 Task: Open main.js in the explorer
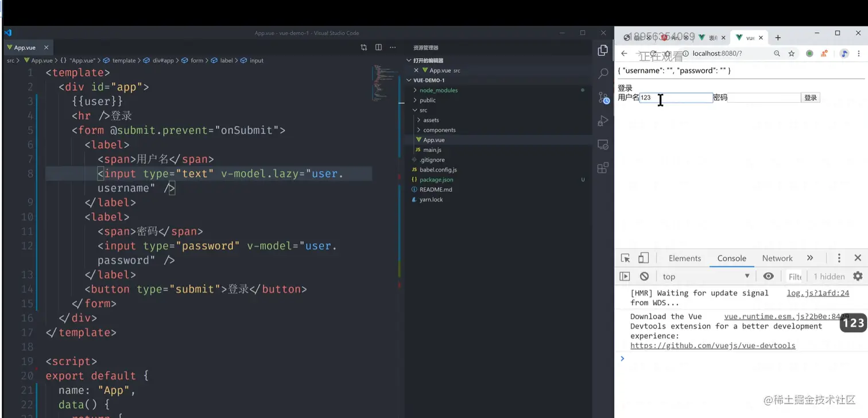(432, 150)
